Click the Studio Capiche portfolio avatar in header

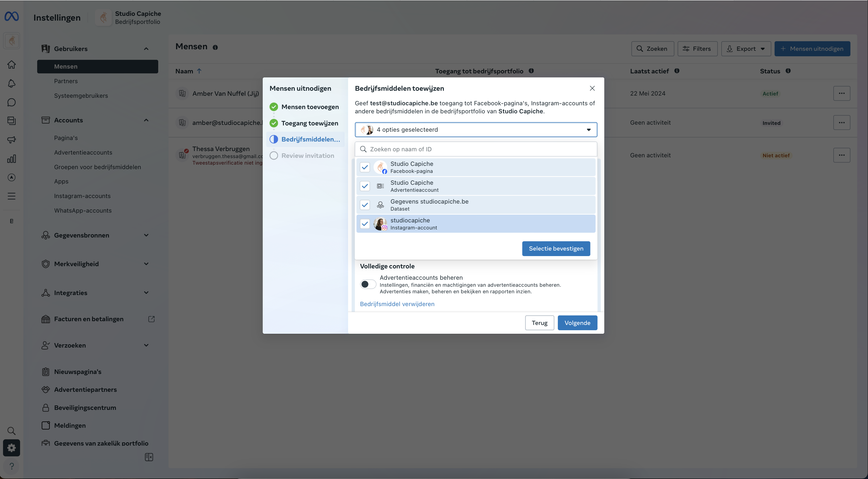(x=103, y=18)
